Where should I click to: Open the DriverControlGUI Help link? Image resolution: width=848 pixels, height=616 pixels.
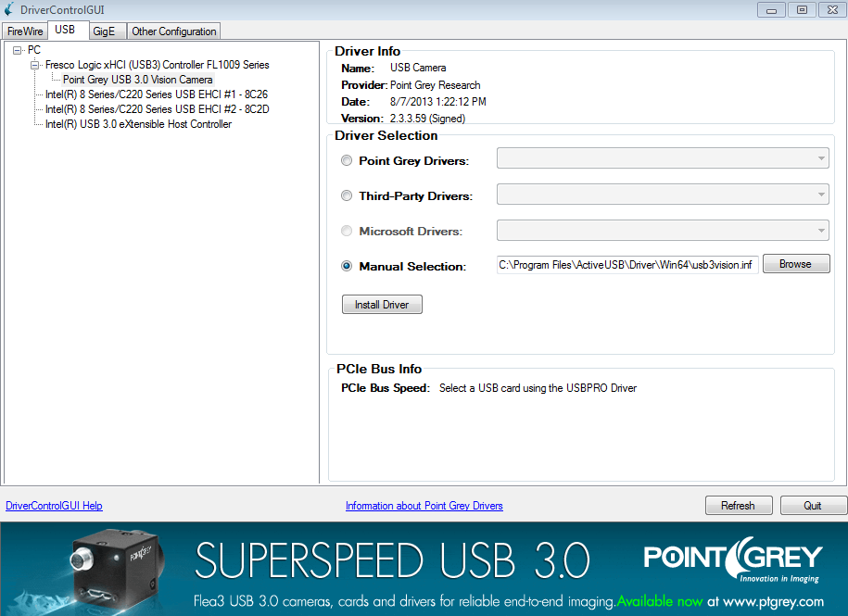[x=54, y=506]
